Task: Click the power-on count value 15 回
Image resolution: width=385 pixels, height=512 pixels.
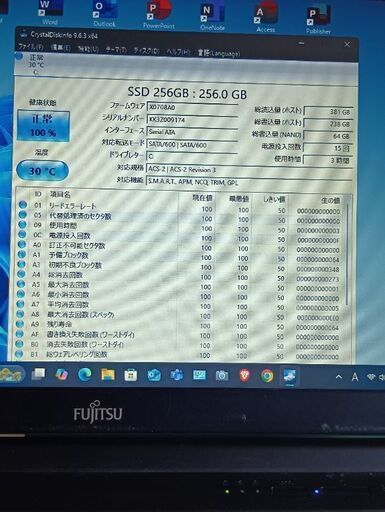Action: click(328, 148)
